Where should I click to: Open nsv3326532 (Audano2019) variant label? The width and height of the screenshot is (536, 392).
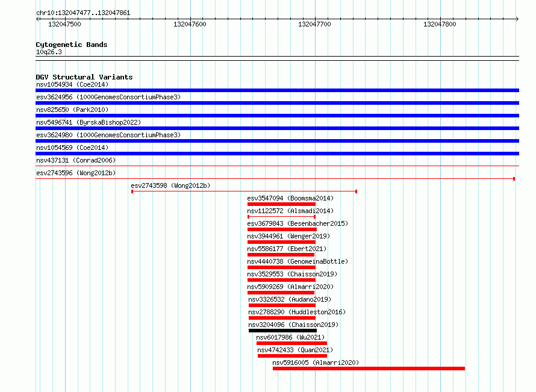coord(290,299)
